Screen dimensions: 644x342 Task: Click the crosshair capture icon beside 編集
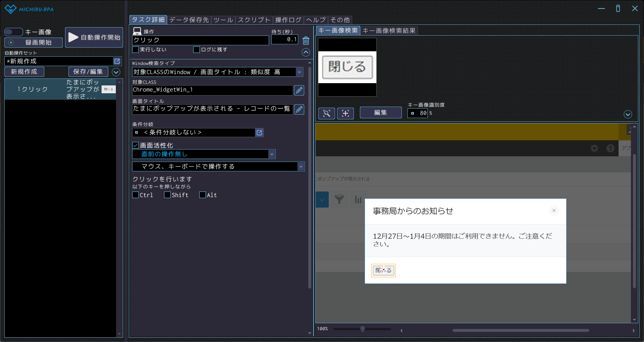pos(345,113)
